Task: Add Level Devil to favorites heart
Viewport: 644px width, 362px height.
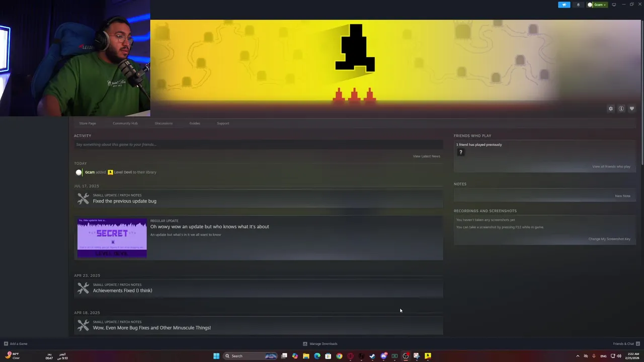Action: pos(632,109)
